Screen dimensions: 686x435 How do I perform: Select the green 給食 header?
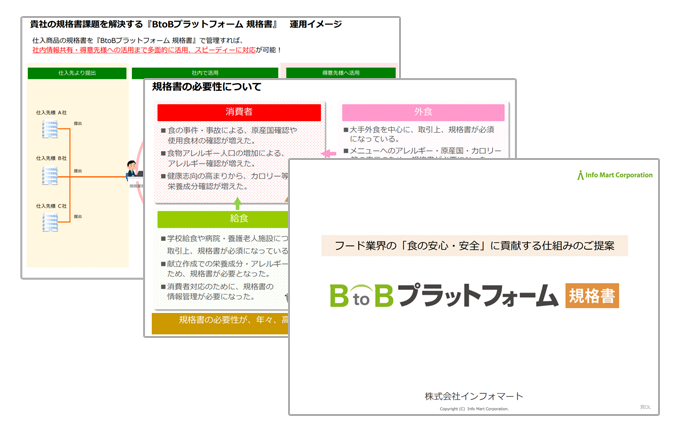point(223,219)
